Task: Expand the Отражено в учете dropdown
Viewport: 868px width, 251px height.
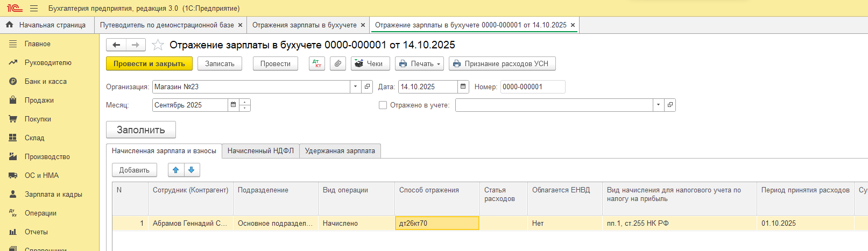Action: [658, 105]
